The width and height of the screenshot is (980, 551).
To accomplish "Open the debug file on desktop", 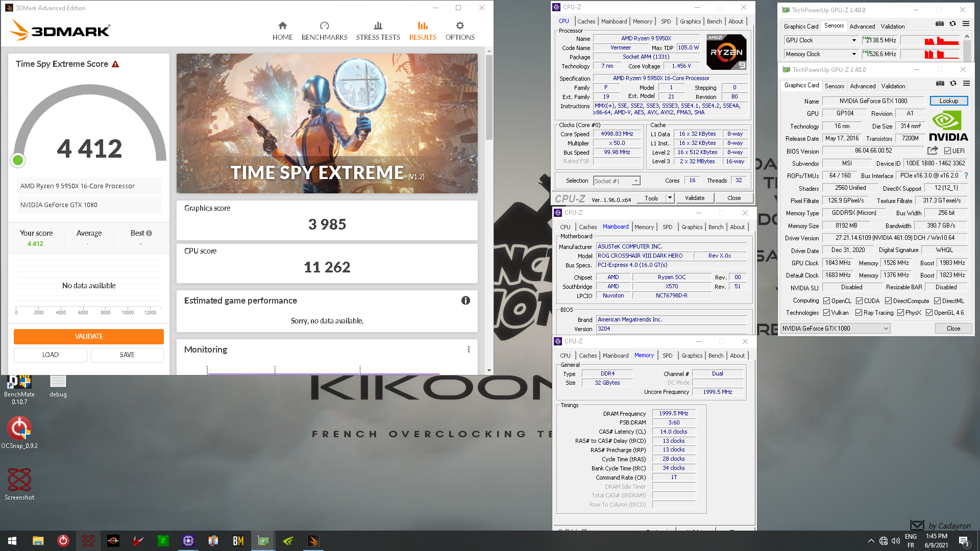I will [58, 386].
